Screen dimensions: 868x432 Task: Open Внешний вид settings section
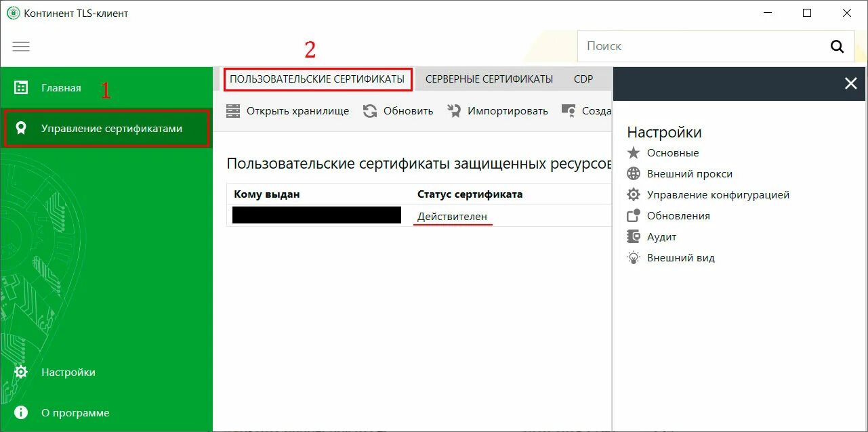(681, 258)
